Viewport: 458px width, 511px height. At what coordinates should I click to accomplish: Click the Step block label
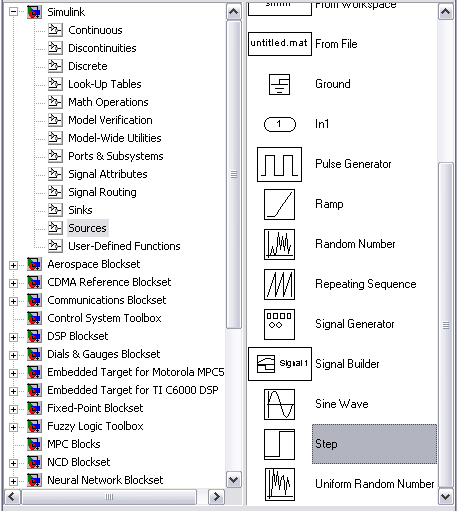click(x=374, y=444)
